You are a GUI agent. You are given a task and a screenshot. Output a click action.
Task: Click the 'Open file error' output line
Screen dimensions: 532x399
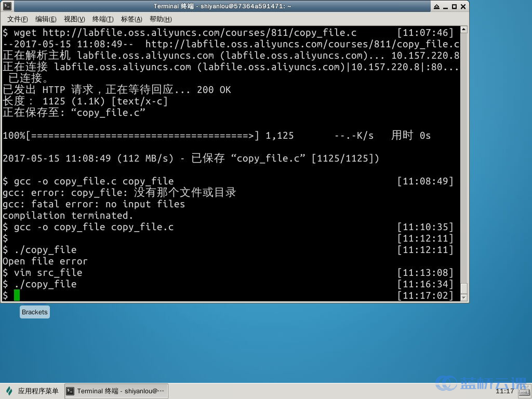(45, 261)
